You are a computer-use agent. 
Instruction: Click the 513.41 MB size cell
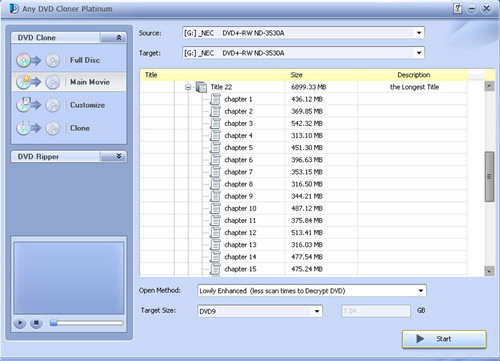307,233
